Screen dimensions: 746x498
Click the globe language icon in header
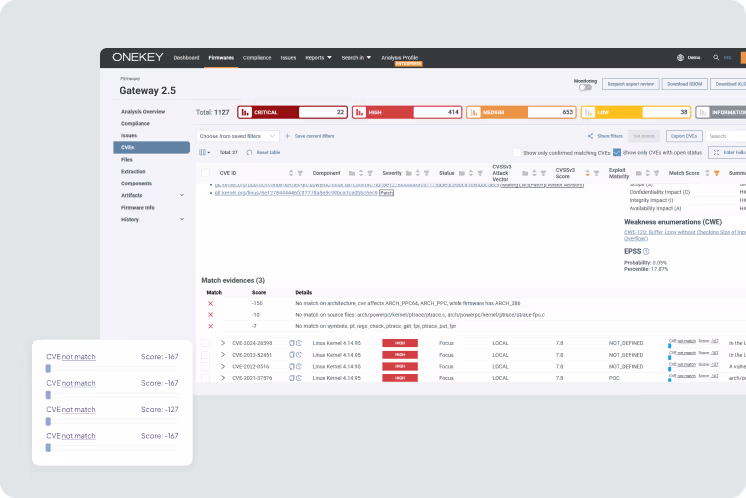[680, 58]
